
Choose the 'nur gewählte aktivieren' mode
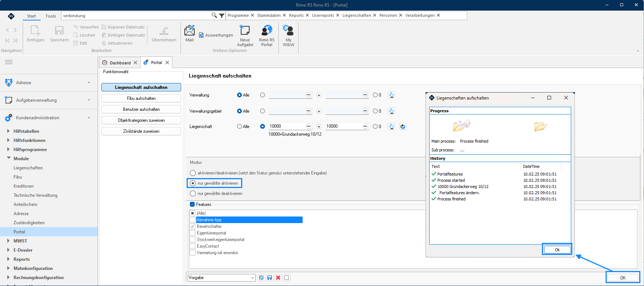coord(193,183)
